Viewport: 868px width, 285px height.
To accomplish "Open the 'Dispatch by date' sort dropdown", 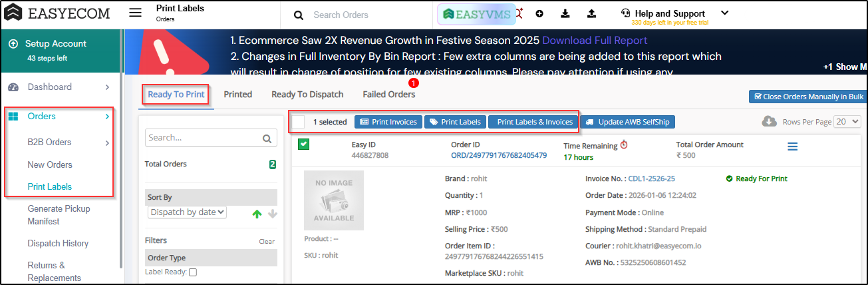I will tap(187, 212).
